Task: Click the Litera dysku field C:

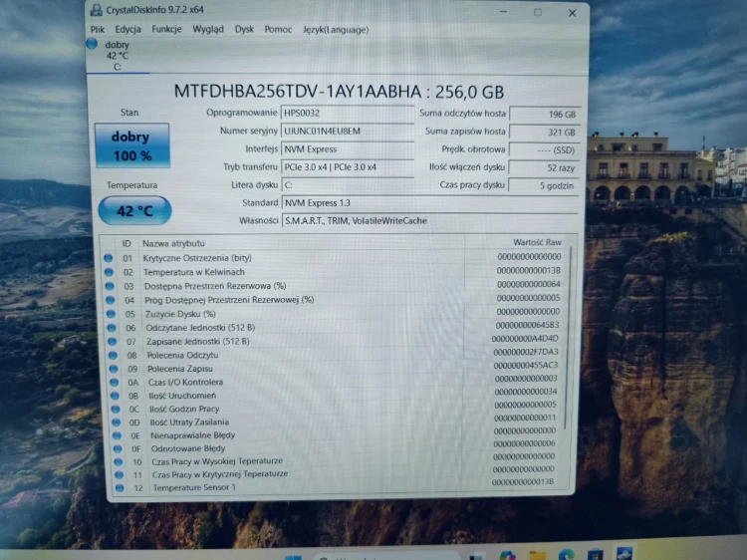Action: [x=348, y=185]
